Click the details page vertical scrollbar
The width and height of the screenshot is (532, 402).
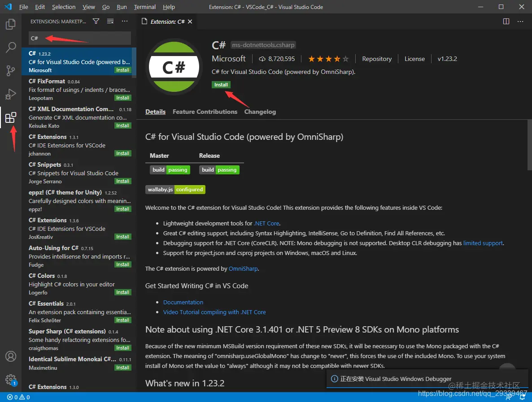tap(530, 145)
